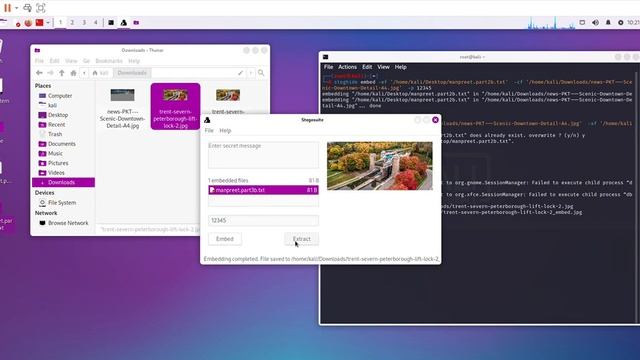Select the highlighted trent-severn-peterborough-lift-lock-2.jpg file
Screen dimensions: 640x360
click(x=176, y=107)
